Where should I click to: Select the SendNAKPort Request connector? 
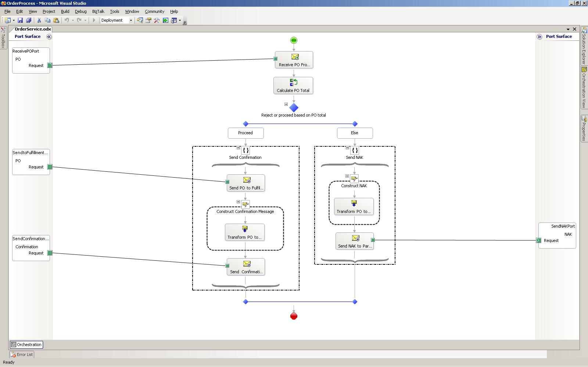[539, 240]
